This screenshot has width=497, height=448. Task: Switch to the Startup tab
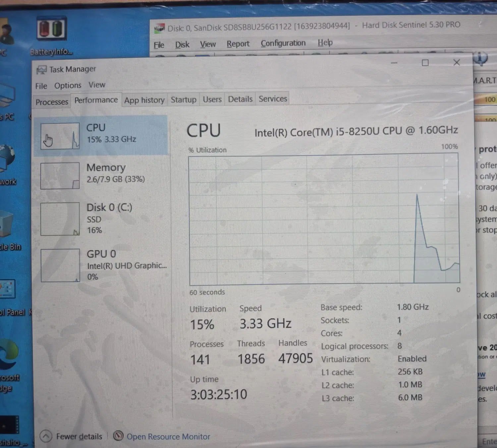[x=184, y=100]
